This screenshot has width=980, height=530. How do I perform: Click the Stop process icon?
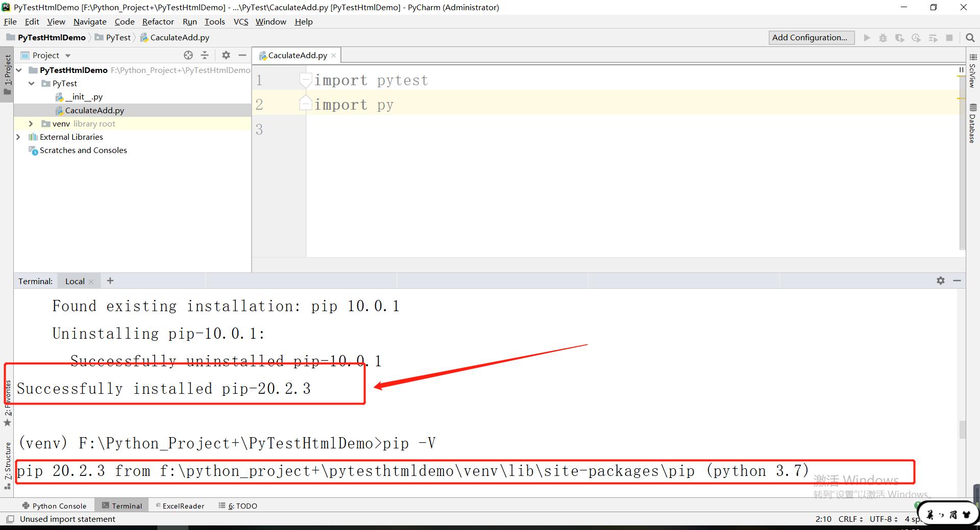point(950,37)
